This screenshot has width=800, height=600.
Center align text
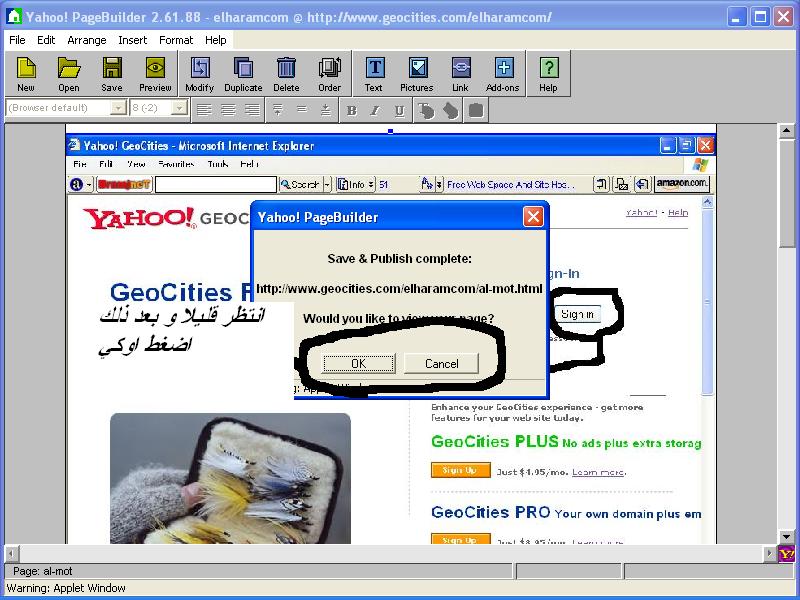coord(228,110)
